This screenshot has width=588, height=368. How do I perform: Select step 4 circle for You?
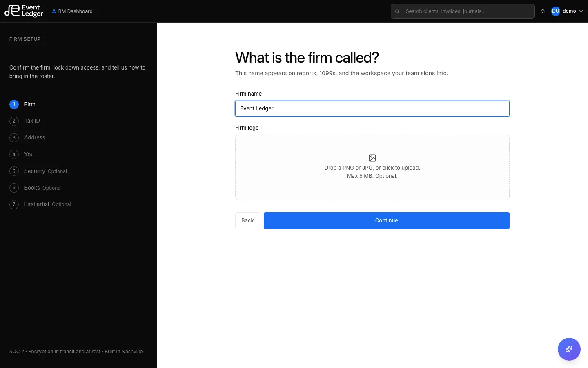(14, 155)
